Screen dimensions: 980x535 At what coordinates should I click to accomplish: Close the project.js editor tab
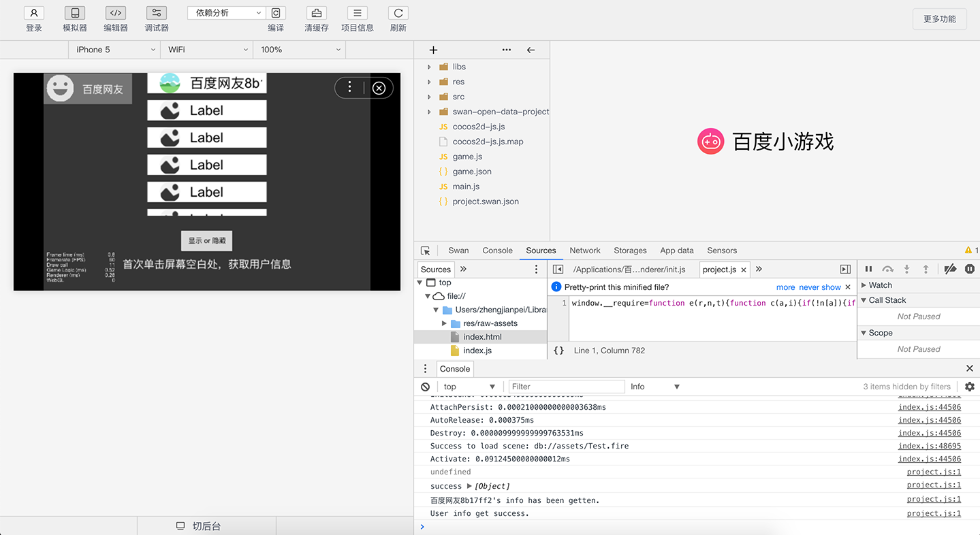(744, 270)
